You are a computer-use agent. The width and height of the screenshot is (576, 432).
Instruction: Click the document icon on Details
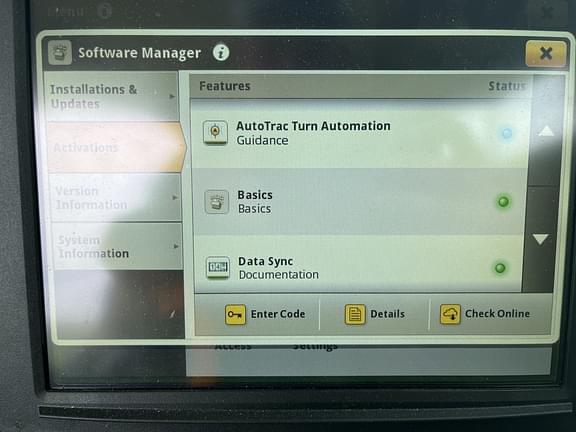(x=355, y=314)
